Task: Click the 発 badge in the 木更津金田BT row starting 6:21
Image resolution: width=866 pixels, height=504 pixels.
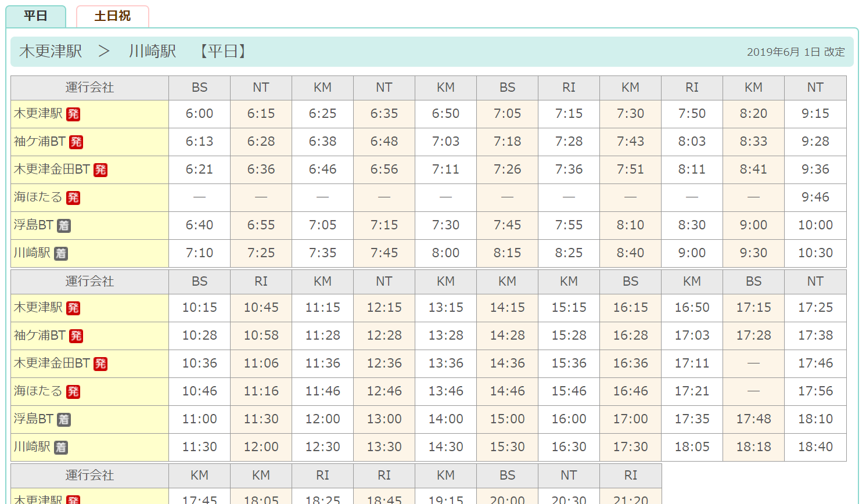Action: pyautogui.click(x=100, y=170)
